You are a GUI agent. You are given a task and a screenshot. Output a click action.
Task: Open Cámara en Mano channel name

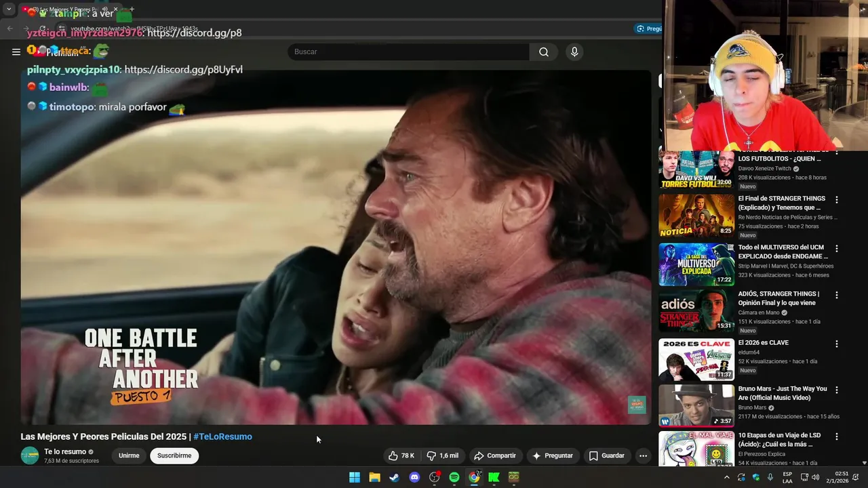point(759,312)
